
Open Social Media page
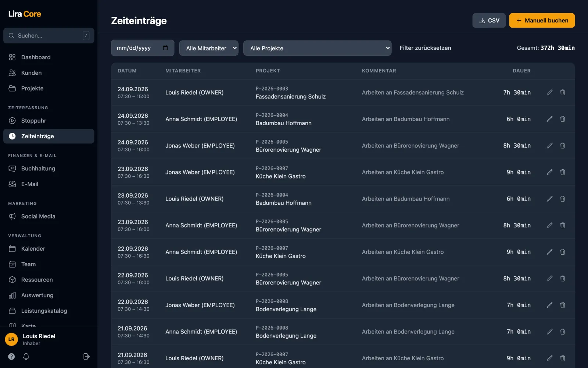click(x=49, y=216)
